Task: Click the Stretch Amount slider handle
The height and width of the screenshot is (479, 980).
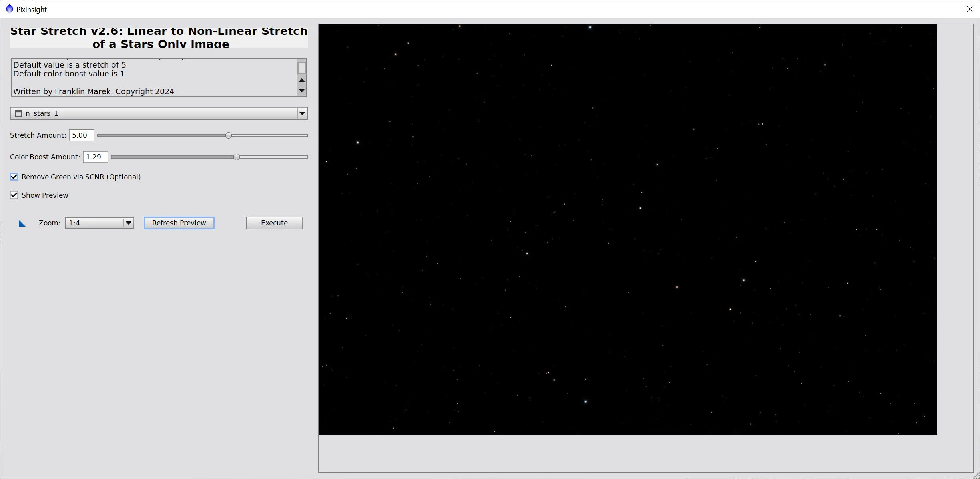Action: pos(228,135)
